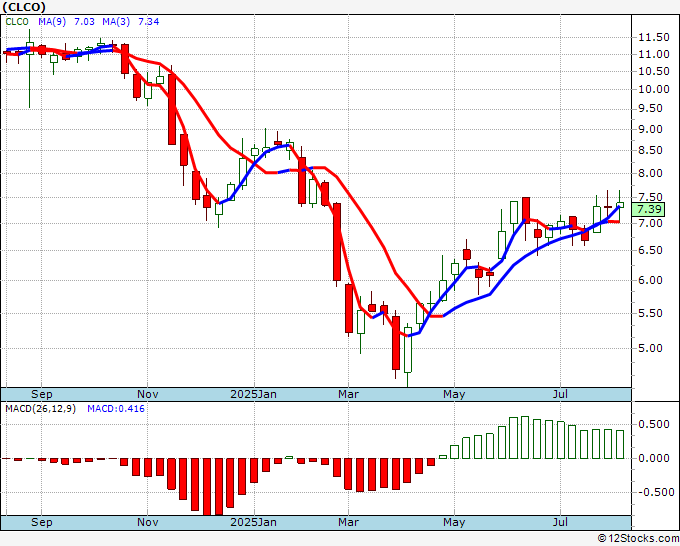
Task: Click the 9.00 price axis label
Action: pos(651,129)
